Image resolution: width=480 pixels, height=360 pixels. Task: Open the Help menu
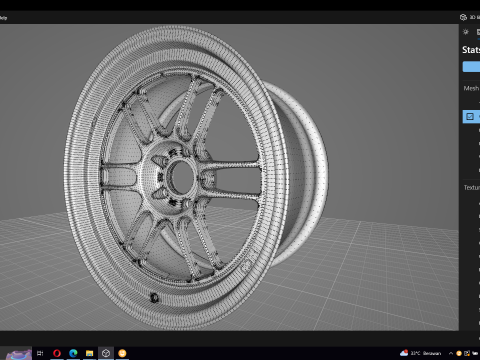[x=3, y=18]
